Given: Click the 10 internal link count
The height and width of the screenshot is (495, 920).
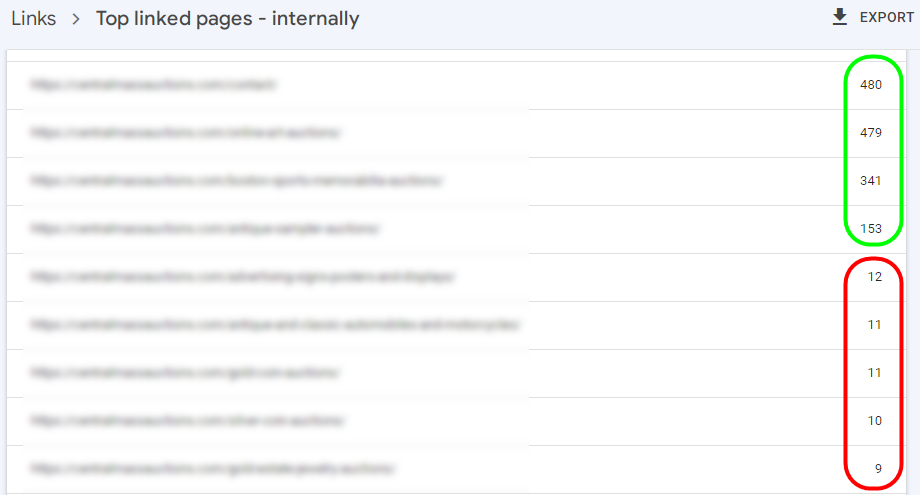Looking at the screenshot, I should (x=874, y=421).
